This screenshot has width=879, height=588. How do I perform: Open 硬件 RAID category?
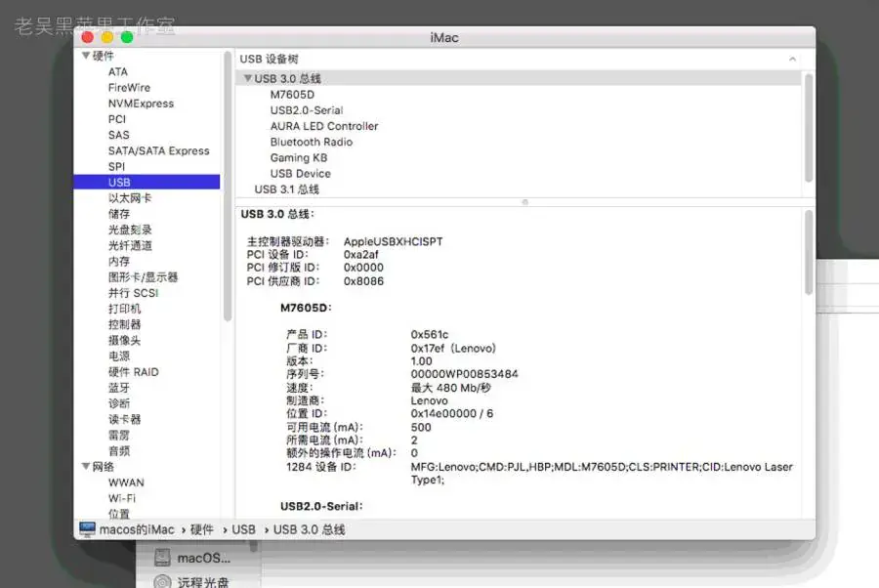point(133,371)
